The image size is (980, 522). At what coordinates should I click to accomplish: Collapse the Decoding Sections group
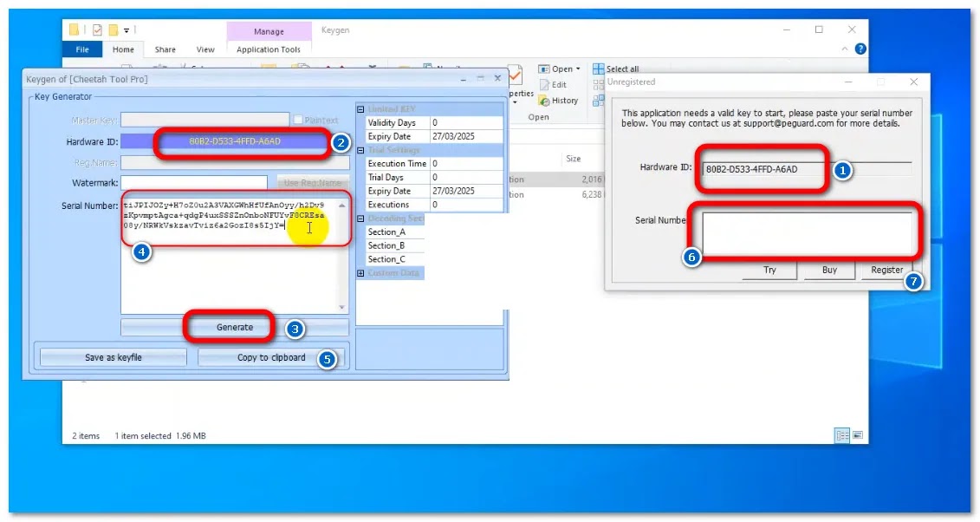[x=360, y=219]
